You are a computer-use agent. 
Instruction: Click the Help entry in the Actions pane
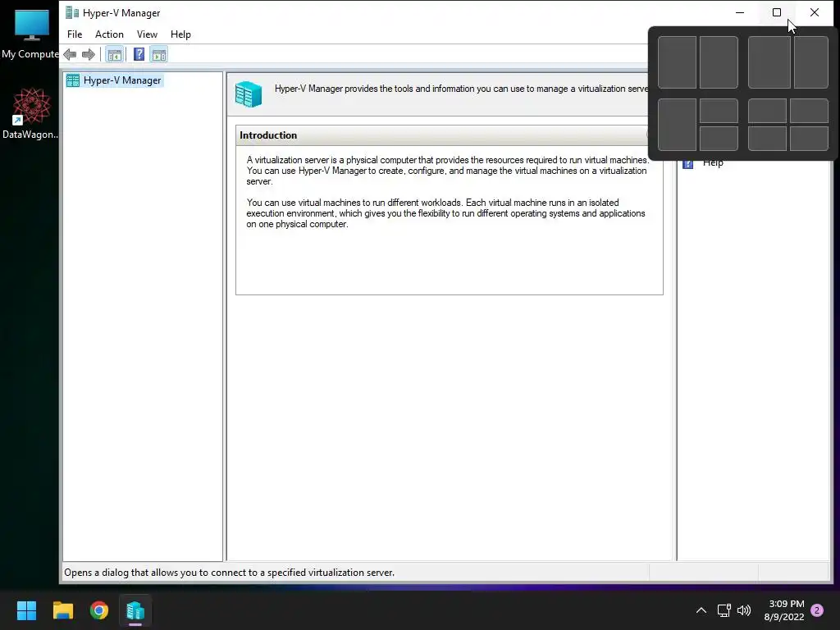coord(713,163)
